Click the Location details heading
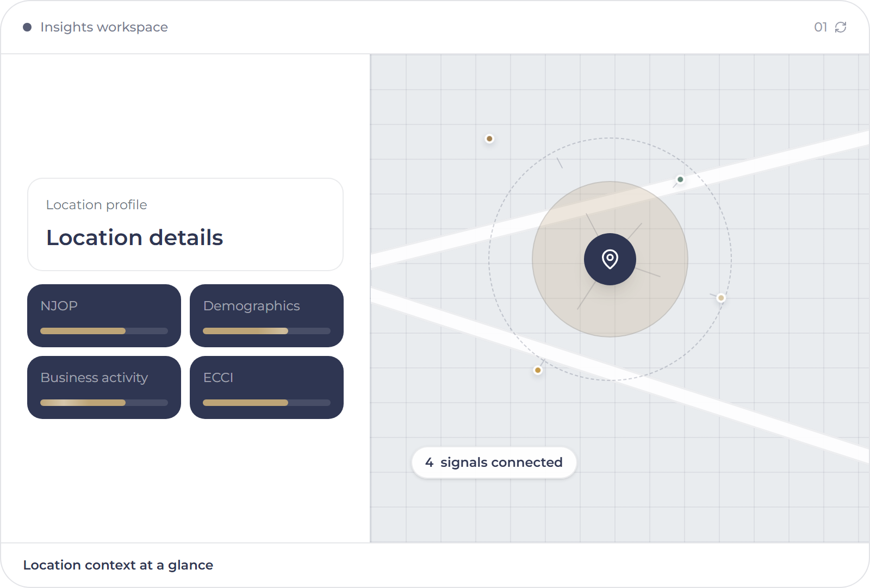The image size is (870, 588). pos(135,238)
